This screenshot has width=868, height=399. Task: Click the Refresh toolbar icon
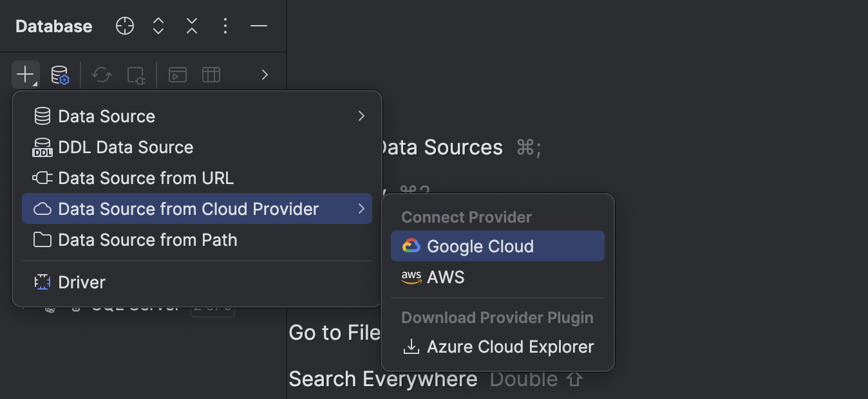click(x=102, y=75)
